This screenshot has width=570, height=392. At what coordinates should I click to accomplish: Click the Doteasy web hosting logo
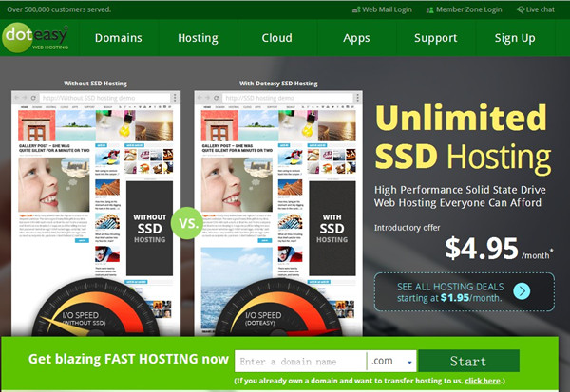click(x=35, y=37)
